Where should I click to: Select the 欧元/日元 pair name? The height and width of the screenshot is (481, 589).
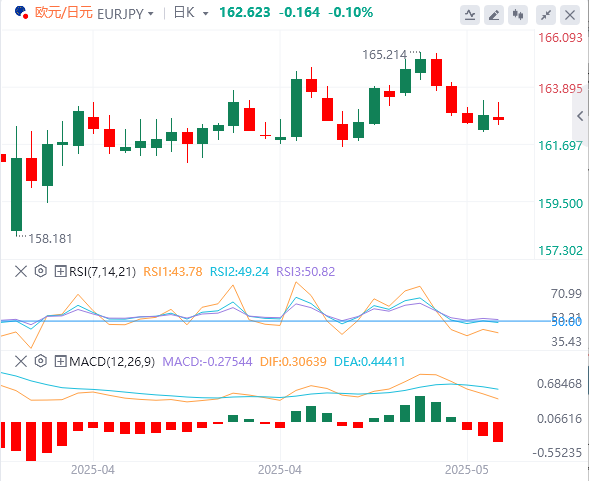(x=63, y=12)
